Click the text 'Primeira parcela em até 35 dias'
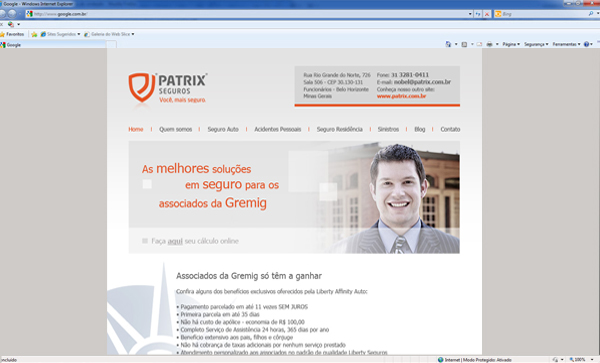This screenshot has height=363, width=600. coord(220,314)
